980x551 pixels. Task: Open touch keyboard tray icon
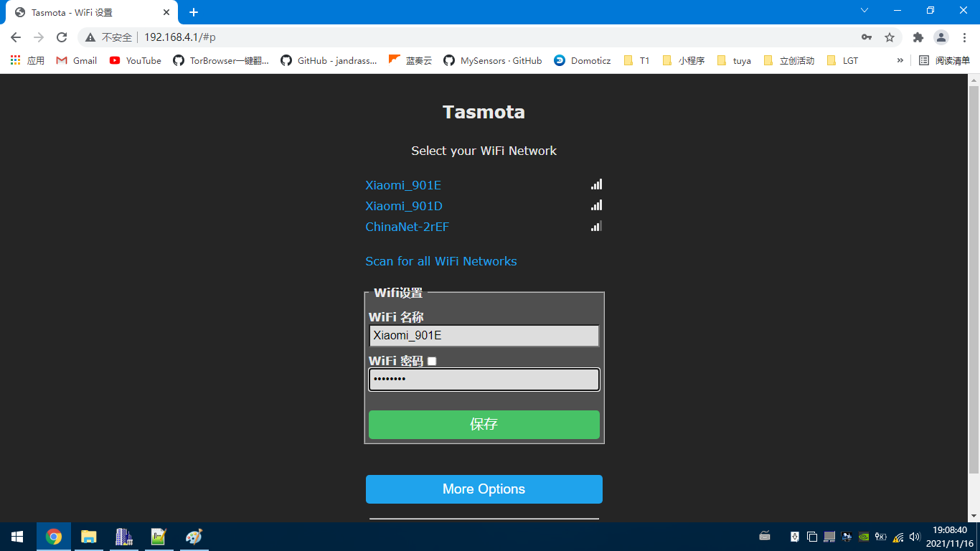tap(765, 537)
